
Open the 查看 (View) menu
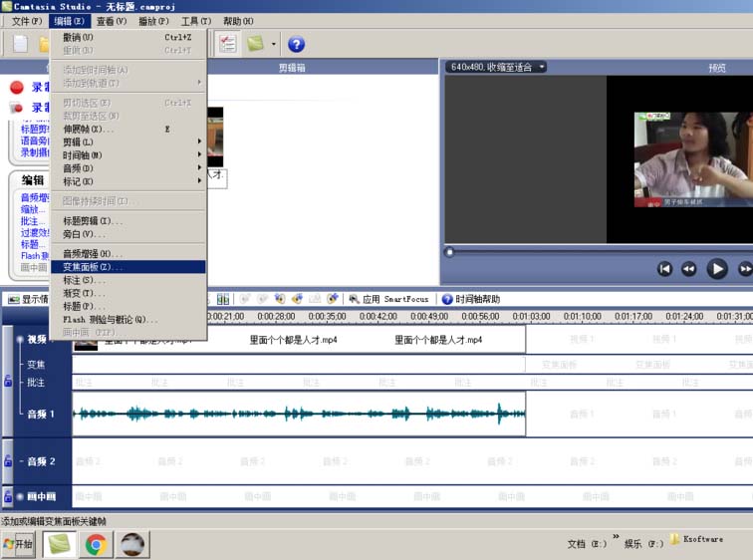111,21
